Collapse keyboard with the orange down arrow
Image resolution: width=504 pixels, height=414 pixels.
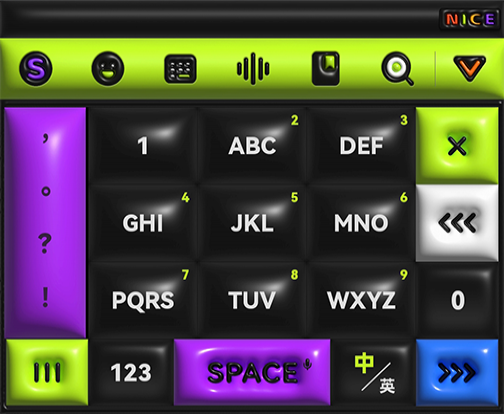[x=469, y=68]
